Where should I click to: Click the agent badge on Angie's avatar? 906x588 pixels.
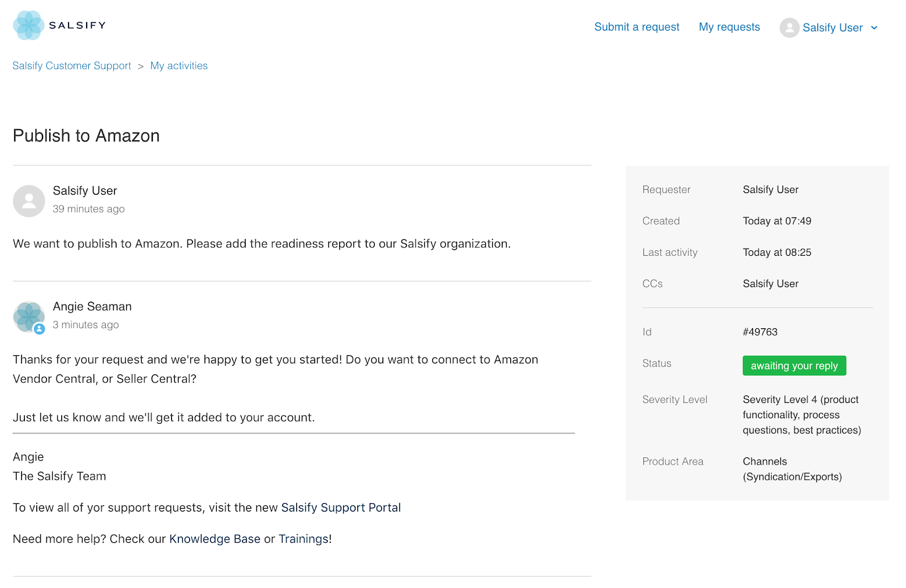click(x=39, y=329)
